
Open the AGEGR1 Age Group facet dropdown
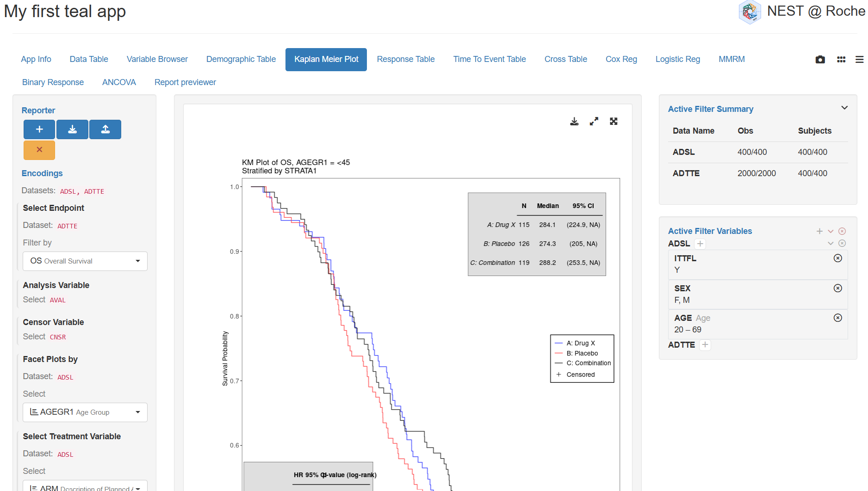[x=85, y=412]
